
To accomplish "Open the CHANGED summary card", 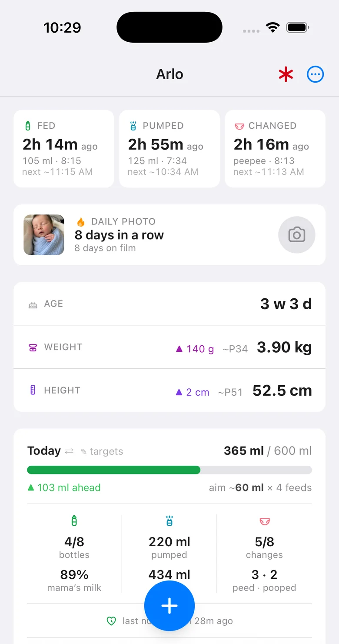I will click(275, 149).
